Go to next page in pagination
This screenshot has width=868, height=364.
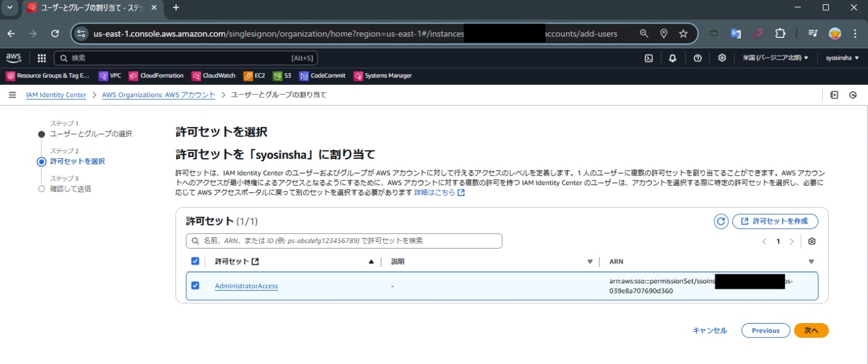(792, 241)
